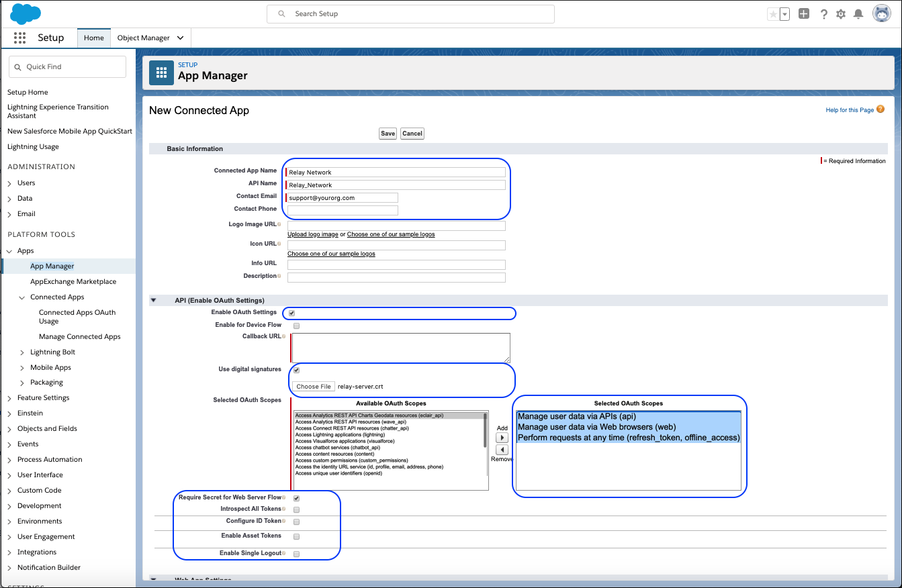Open the user avatar menu
The image size is (902, 588).
(x=881, y=13)
